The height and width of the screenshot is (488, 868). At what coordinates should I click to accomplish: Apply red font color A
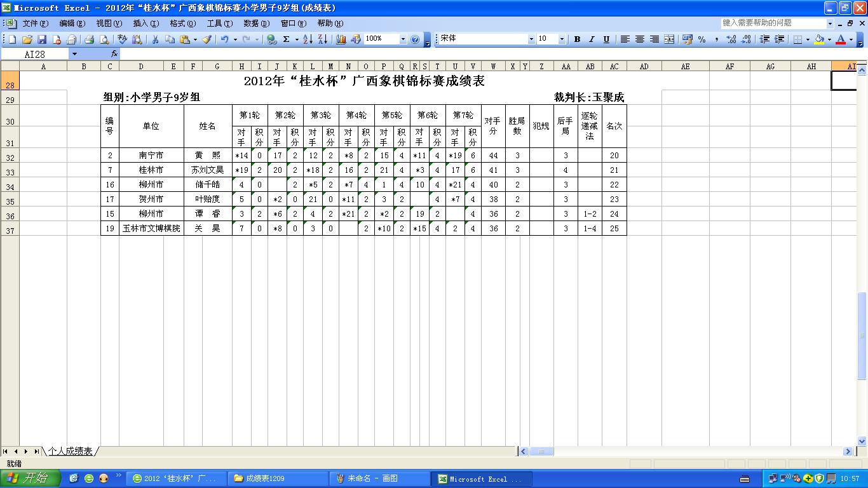(841, 39)
